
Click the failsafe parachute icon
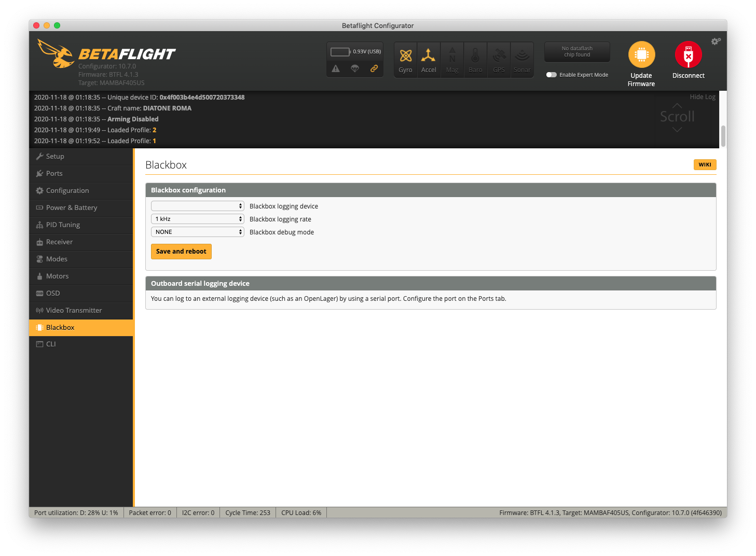(x=355, y=68)
